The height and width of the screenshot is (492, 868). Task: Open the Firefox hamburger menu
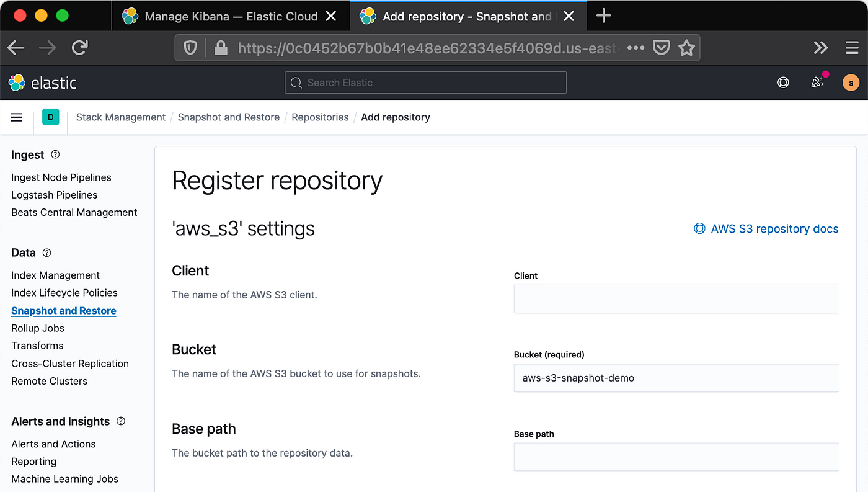(852, 48)
